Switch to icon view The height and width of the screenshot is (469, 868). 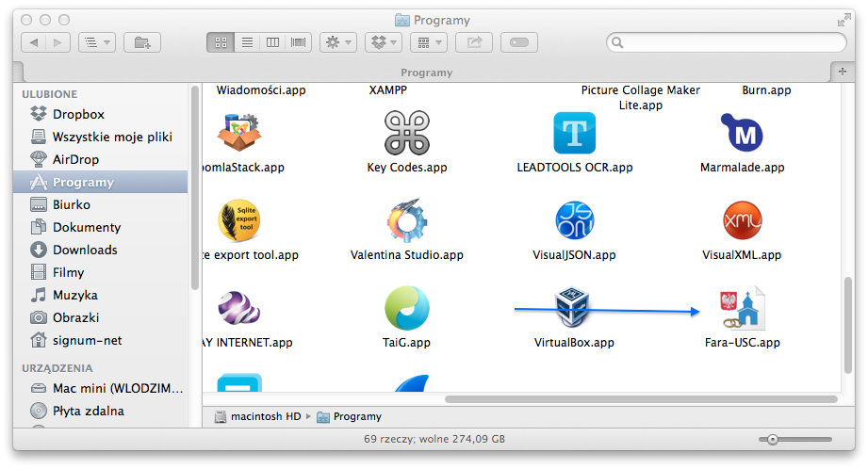pyautogui.click(x=221, y=42)
